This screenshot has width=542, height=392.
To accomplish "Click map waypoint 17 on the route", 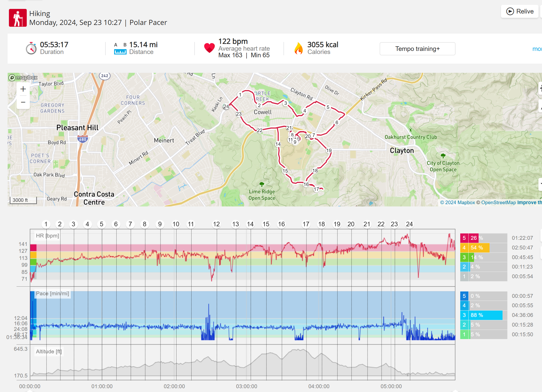I will [316, 189].
